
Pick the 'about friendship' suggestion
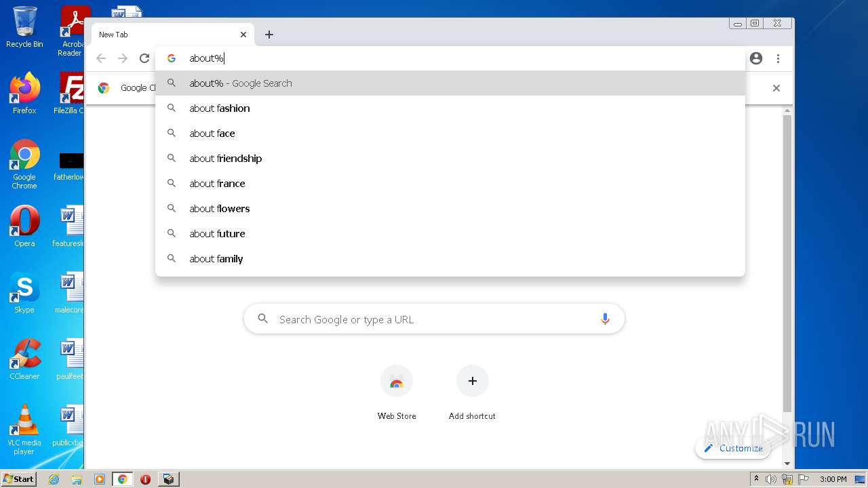[x=450, y=159]
